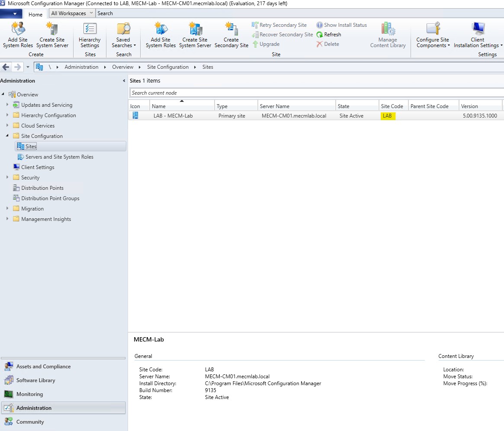Click the back navigation arrow

(6, 67)
